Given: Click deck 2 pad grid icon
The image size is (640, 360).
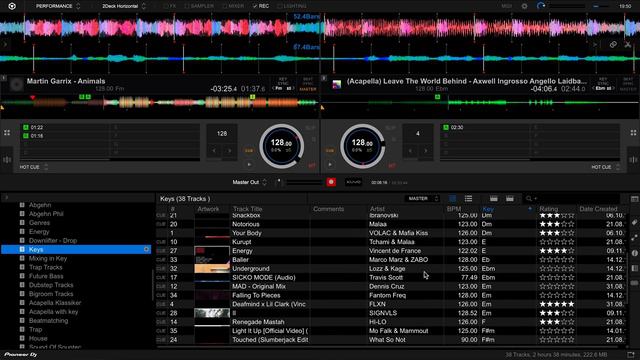Looking at the screenshot, I should (x=633, y=133).
